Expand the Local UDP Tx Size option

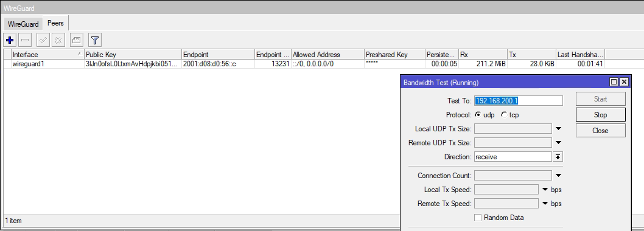[x=558, y=129]
